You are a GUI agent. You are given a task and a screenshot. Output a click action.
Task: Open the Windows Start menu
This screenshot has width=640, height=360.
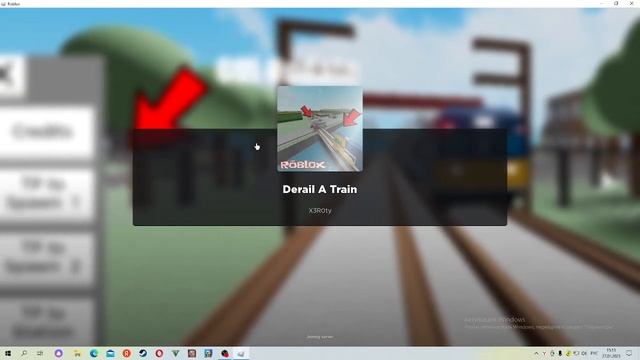pyautogui.click(x=8, y=353)
